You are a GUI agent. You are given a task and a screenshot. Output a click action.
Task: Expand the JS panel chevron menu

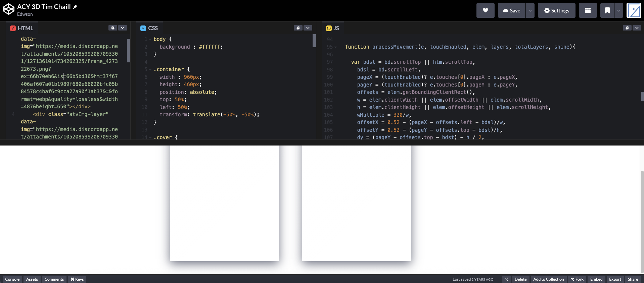coord(637,28)
